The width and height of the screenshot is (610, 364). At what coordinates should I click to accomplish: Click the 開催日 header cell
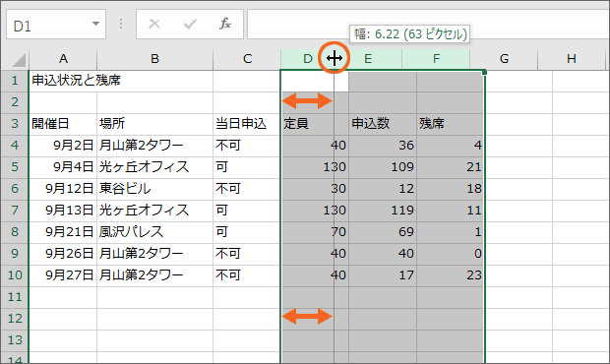point(63,124)
